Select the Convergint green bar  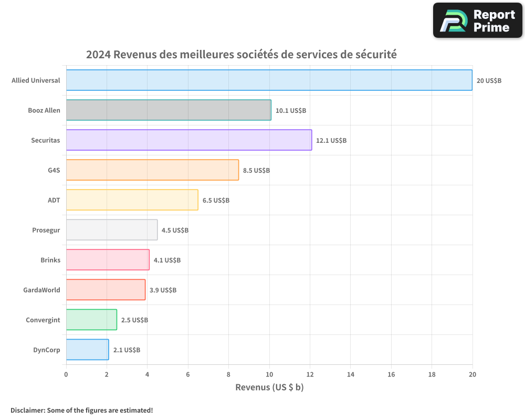pyautogui.click(x=90, y=320)
